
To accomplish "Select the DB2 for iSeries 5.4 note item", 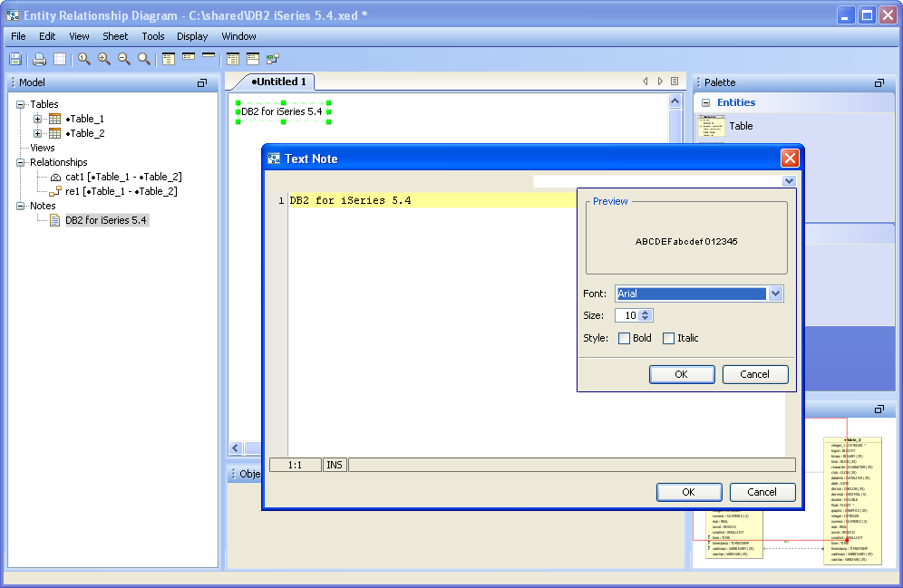I will click(107, 220).
